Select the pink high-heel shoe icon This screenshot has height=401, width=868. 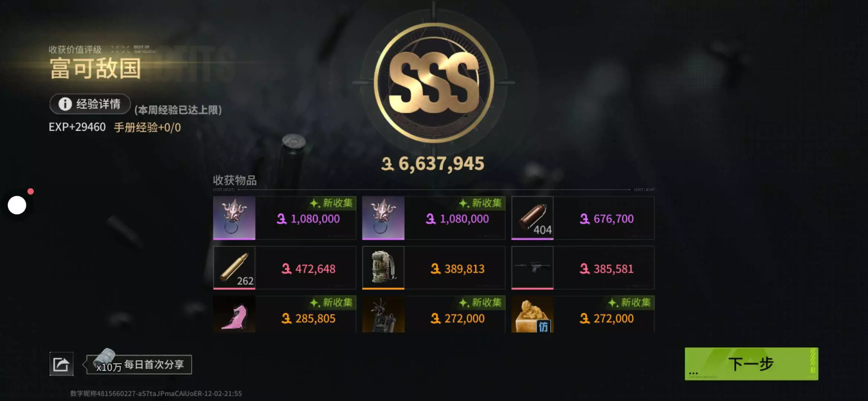pos(234,314)
